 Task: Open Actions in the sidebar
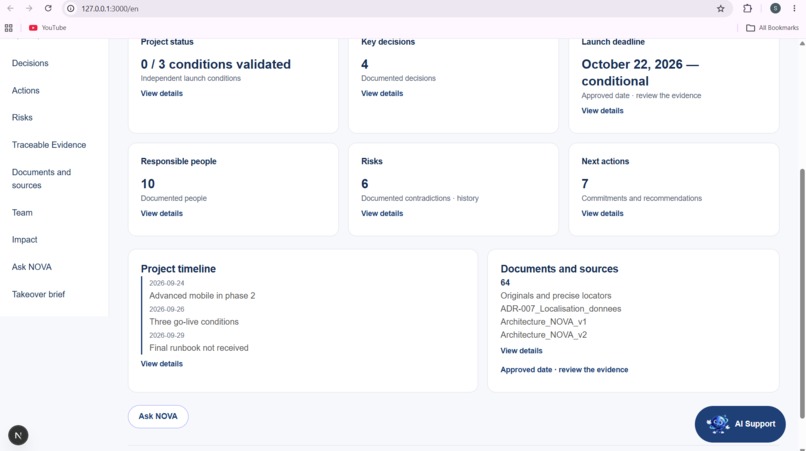(26, 91)
